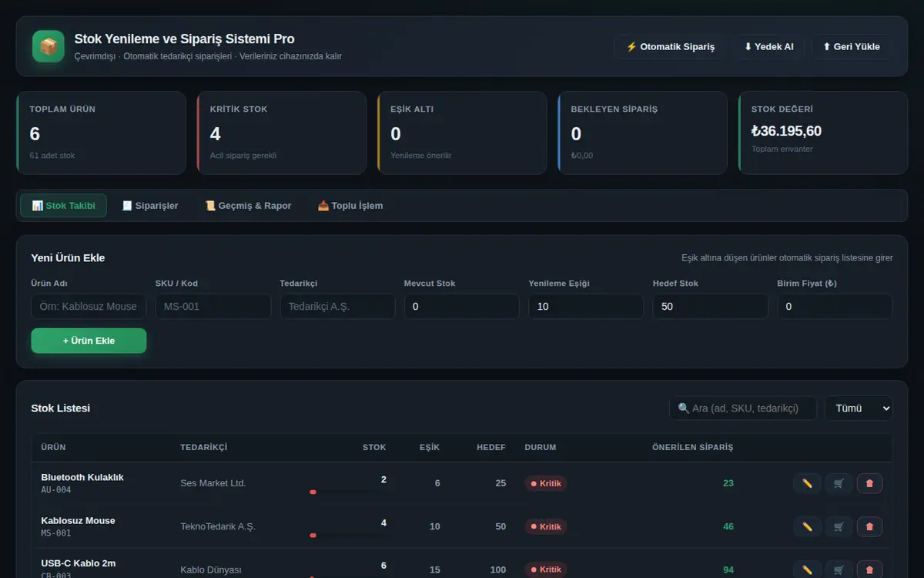Remove Kablosuz Mouse with the trash icon
This screenshot has width=924, height=578.
869,526
